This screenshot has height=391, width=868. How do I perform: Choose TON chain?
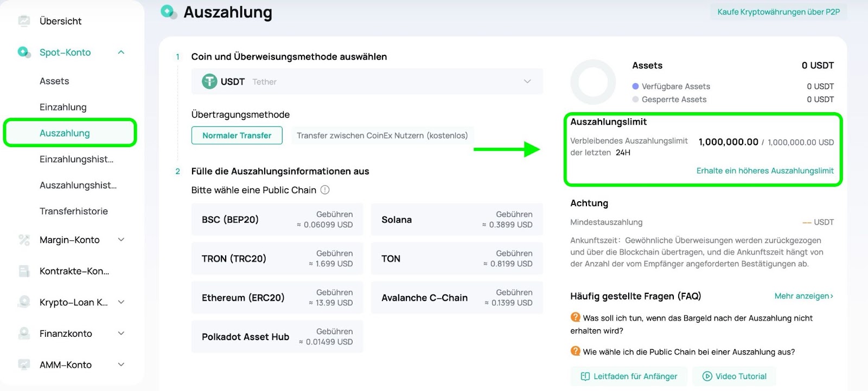click(457, 259)
